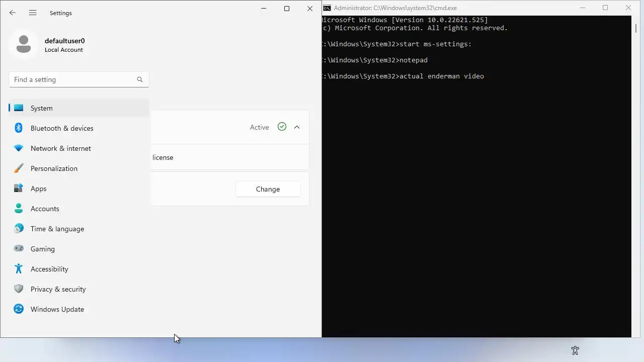
Task: Click the Local Account label
Action: [x=64, y=50]
